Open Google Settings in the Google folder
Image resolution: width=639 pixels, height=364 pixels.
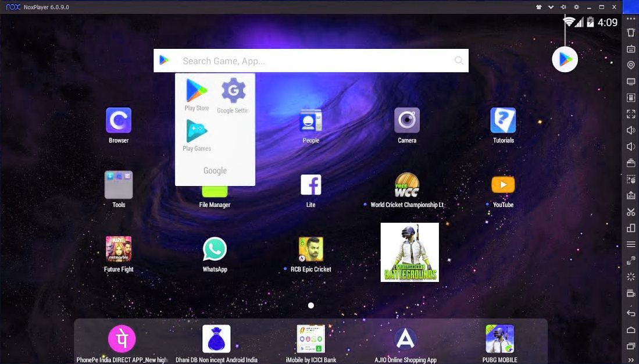pos(233,91)
